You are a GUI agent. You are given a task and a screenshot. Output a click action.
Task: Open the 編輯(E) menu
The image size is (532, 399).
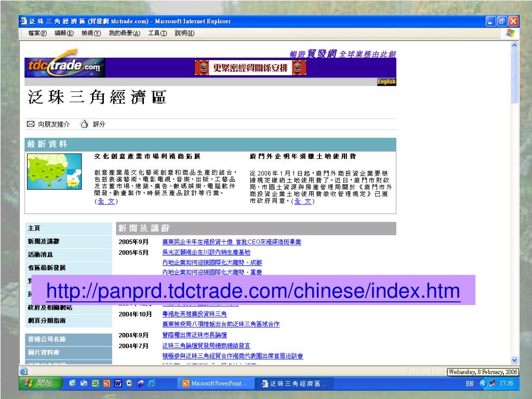click(64, 33)
